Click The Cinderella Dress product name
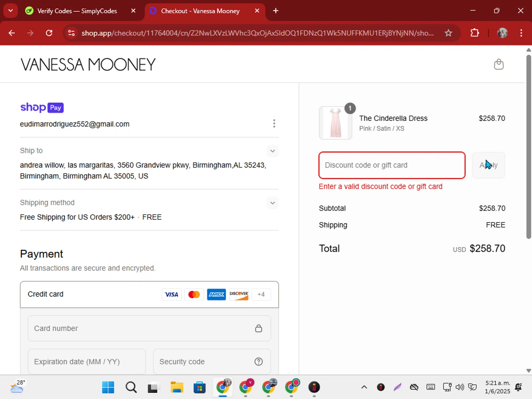The width and height of the screenshot is (532, 399). pos(393,118)
